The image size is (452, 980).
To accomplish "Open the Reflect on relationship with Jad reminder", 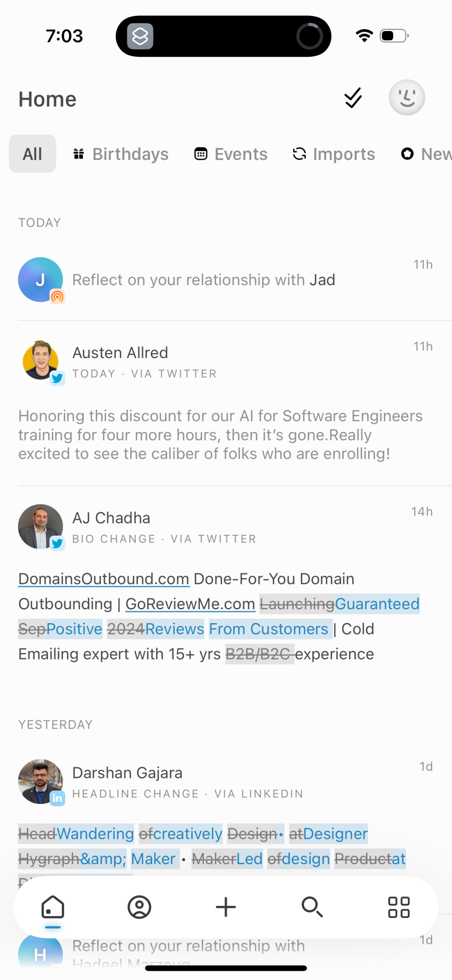I will click(x=204, y=280).
